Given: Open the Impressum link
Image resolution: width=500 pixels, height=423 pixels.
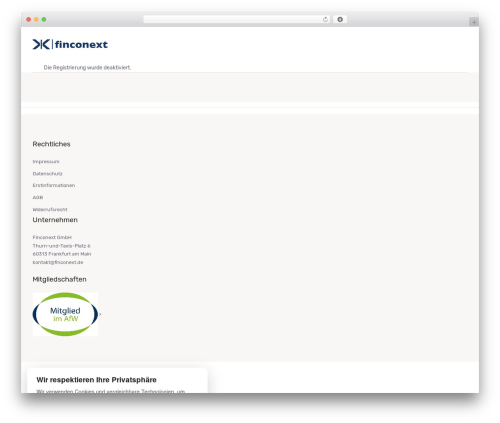Looking at the screenshot, I should pos(46,162).
